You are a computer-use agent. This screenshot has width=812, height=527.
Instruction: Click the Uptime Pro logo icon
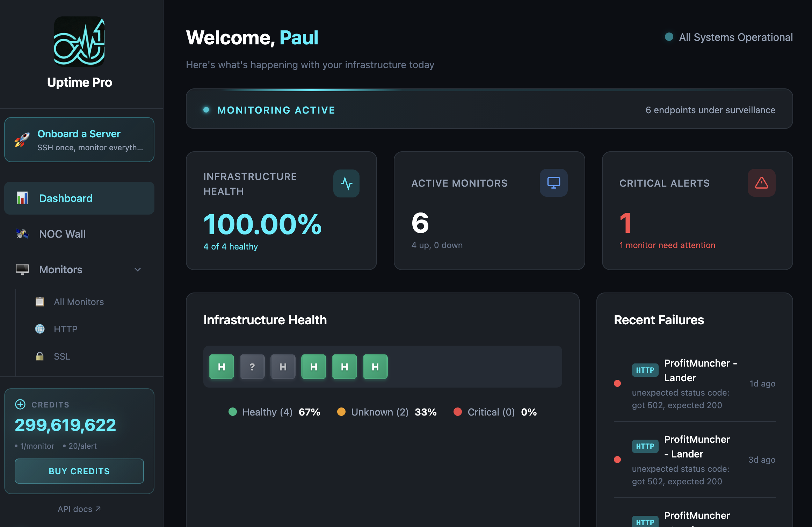coord(79,41)
